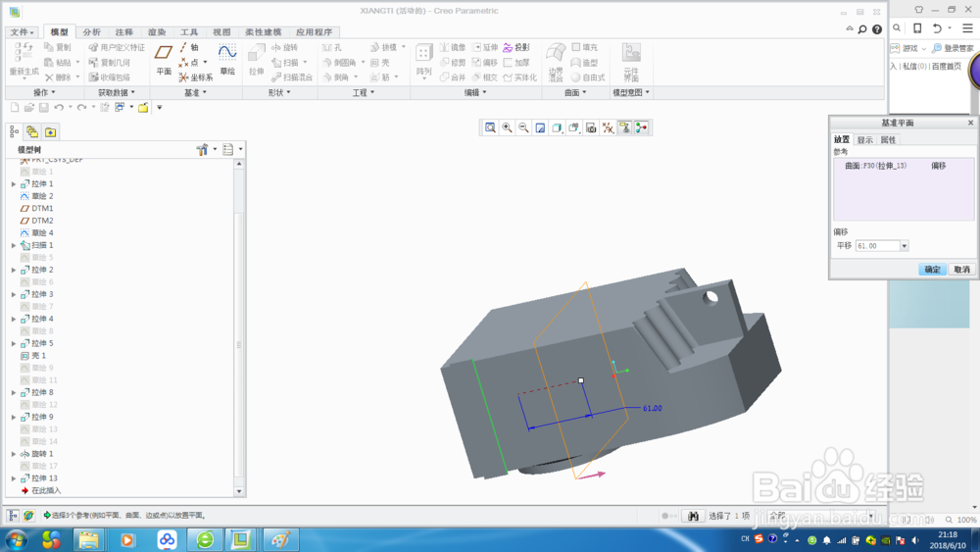This screenshot has width=980, height=552.
Task: Expand the 拉伸 1 tree node
Action: [14, 183]
